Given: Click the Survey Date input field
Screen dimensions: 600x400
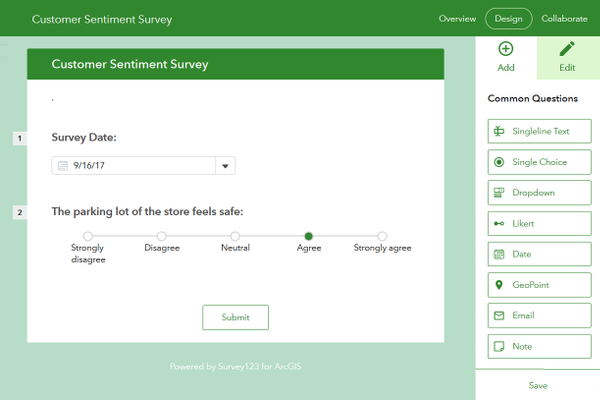Looking at the screenshot, I should [x=134, y=166].
